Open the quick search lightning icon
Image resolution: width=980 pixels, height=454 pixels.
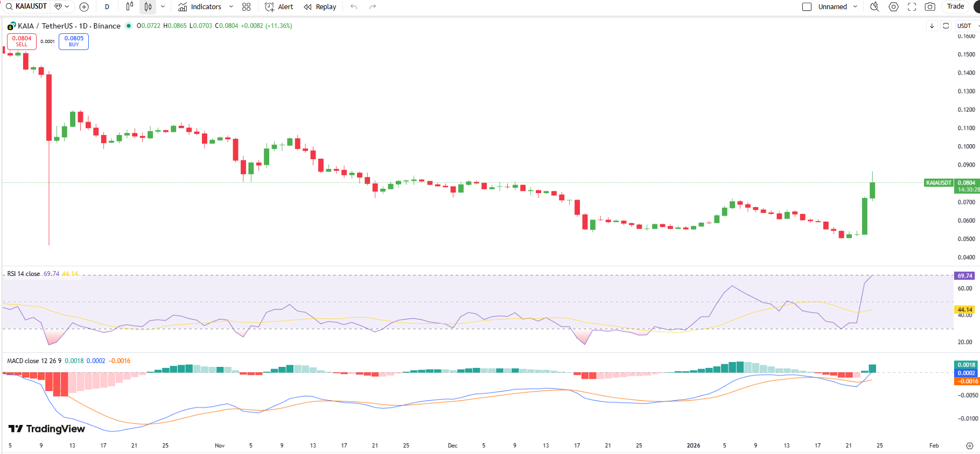(x=874, y=7)
